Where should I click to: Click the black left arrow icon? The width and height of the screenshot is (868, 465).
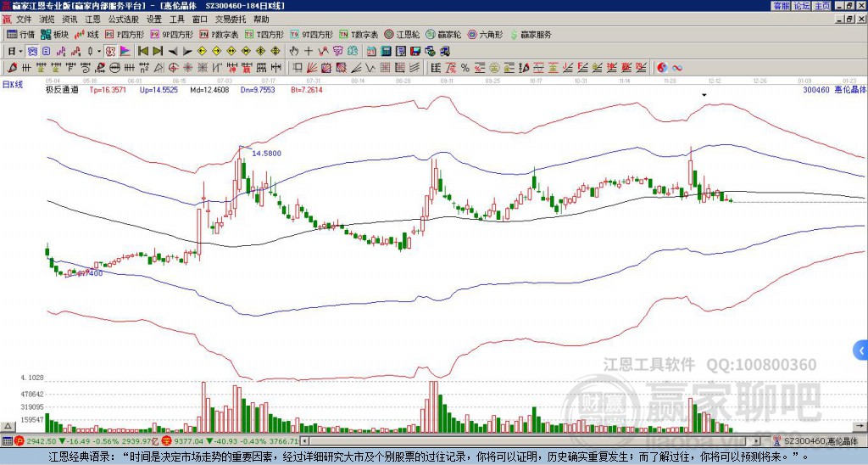point(173,52)
